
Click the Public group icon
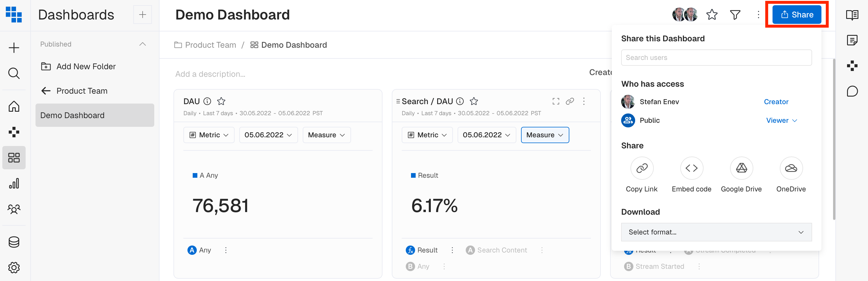[628, 120]
